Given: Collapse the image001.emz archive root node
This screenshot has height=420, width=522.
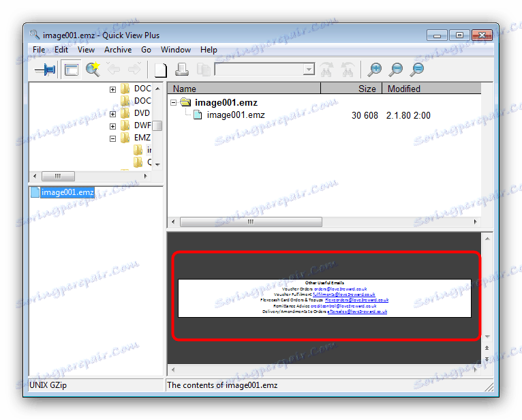Looking at the screenshot, I should click(174, 102).
